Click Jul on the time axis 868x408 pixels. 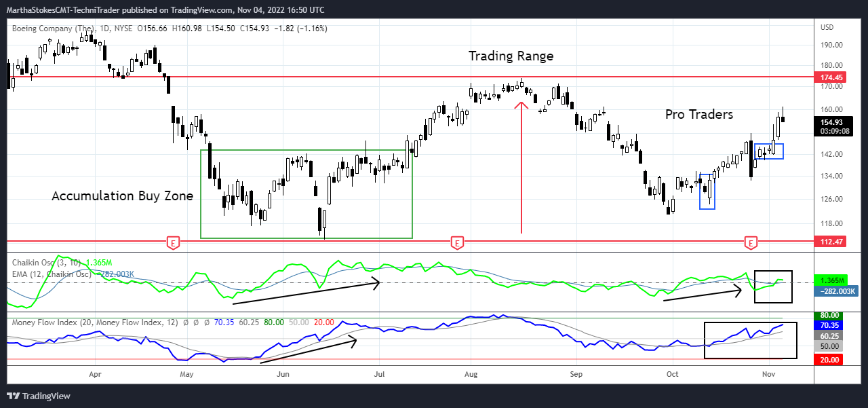coord(380,374)
